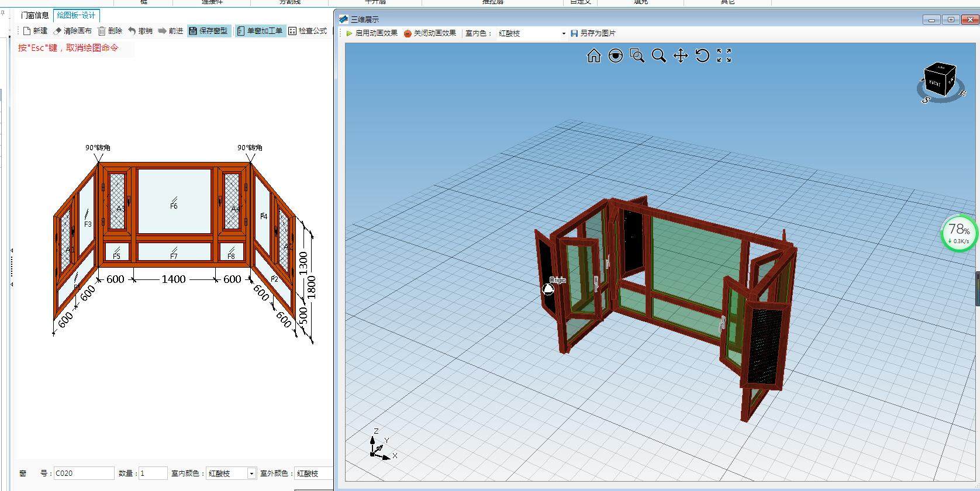980x491 pixels.
Task: Click the home view icon in 3D viewer
Action: click(593, 56)
